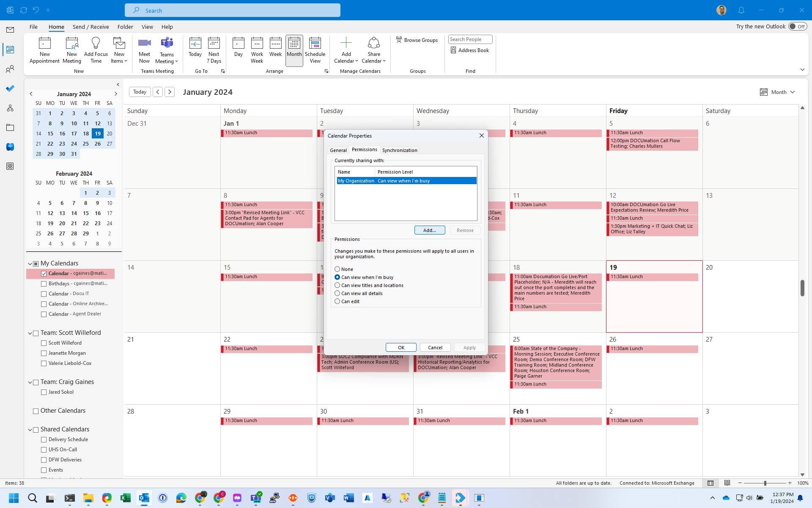Collapse the My Calendars group

point(30,264)
